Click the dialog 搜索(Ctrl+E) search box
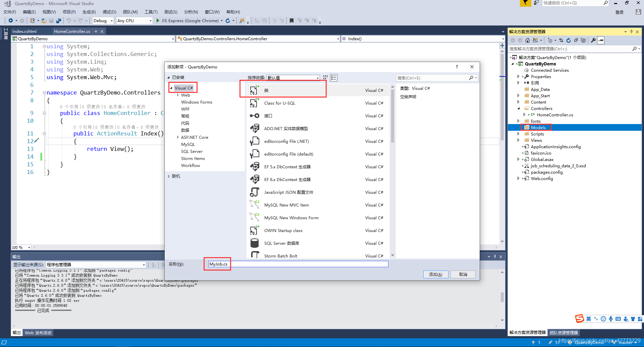This screenshot has height=347, width=644. click(x=436, y=78)
